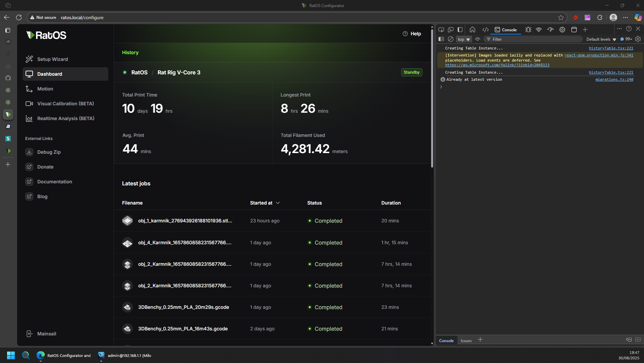Toggle the console sidebar panel
Image resolution: width=644 pixels, height=363 pixels.
pos(441,39)
